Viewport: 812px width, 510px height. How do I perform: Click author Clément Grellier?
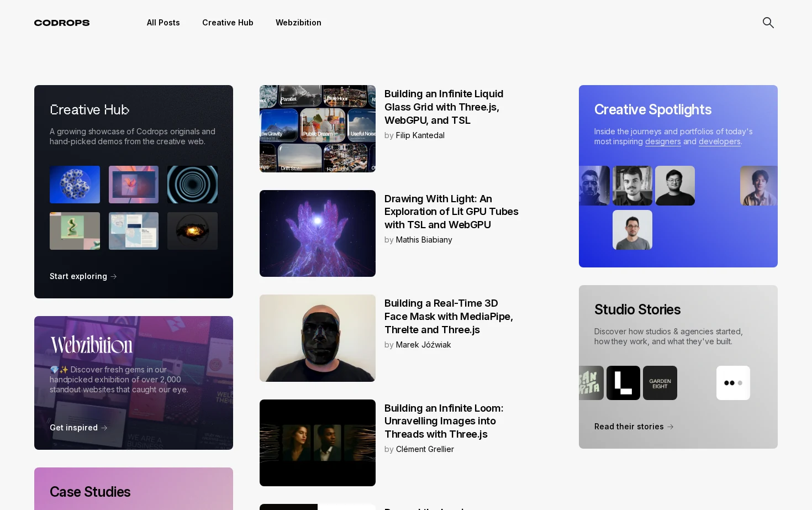(425, 449)
